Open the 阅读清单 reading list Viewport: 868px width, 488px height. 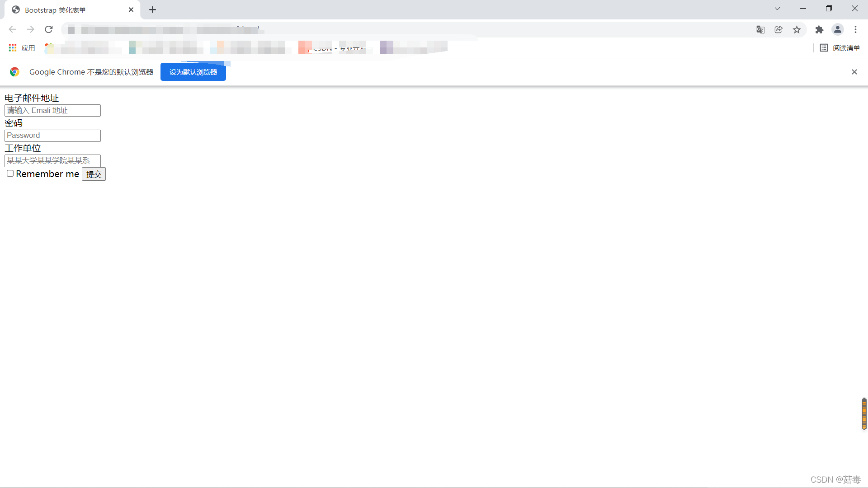(x=840, y=48)
